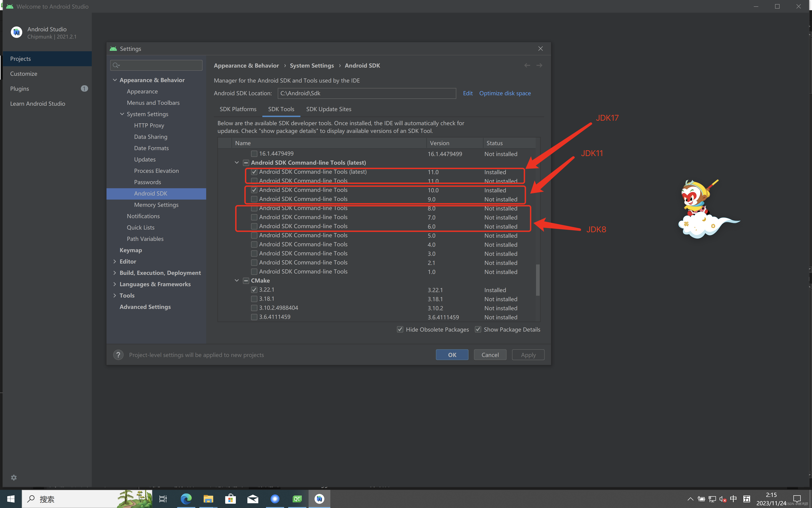
Task: Click Edit SDK location link
Action: [x=468, y=93]
